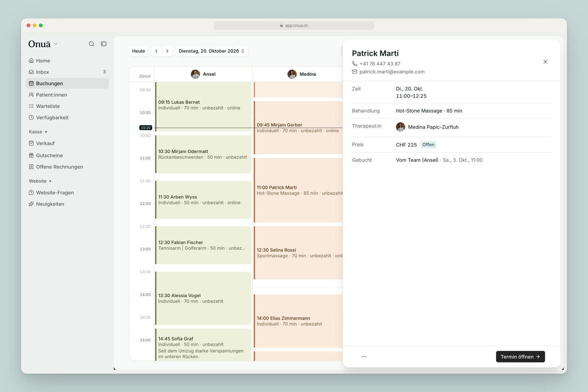The image size is (588, 392).
Task: Open the Inbox with 3 items
Action: pos(67,72)
